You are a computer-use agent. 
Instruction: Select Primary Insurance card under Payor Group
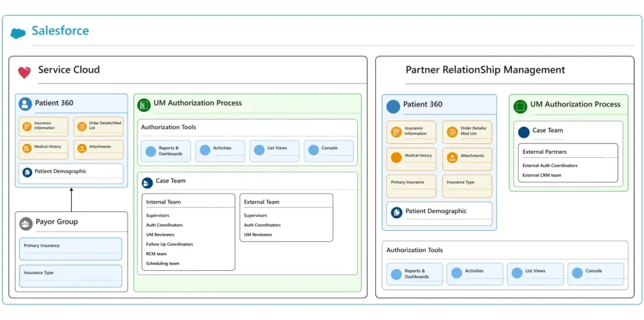tap(70, 249)
